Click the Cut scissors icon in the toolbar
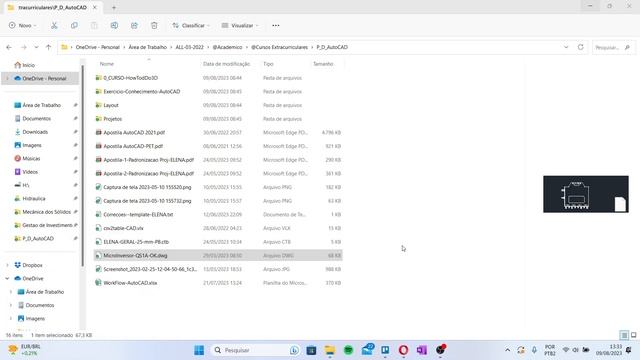This screenshot has height=360, width=640. point(54,25)
